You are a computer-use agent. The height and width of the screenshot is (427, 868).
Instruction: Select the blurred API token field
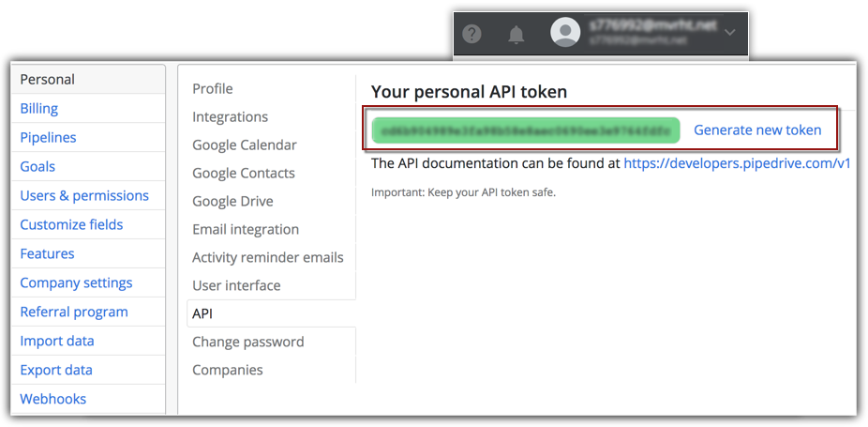526,130
